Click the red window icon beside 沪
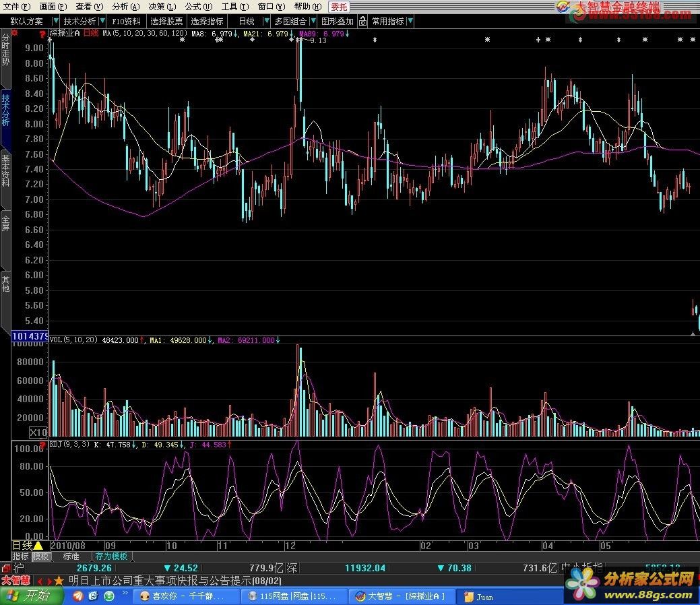 tap(6, 569)
